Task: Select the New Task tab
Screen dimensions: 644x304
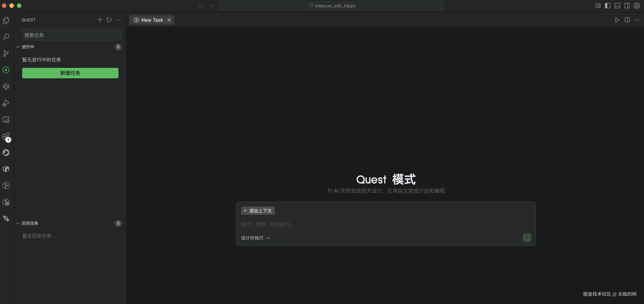Action: click(152, 20)
